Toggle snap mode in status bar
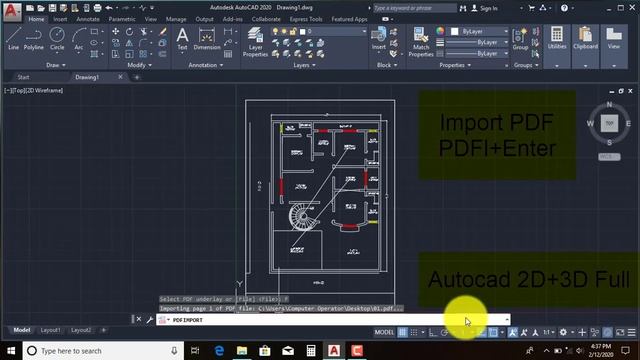Image resolution: width=640 pixels, height=360 pixels. click(414, 332)
